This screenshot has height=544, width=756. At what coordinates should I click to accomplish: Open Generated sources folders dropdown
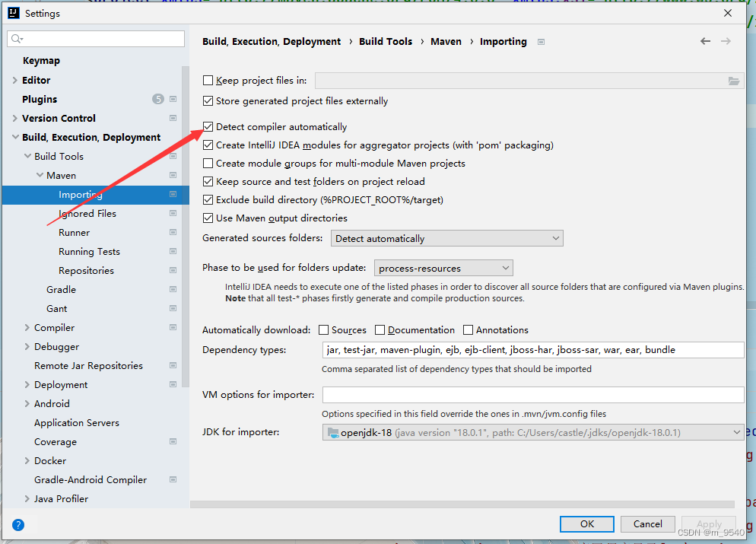coord(447,238)
